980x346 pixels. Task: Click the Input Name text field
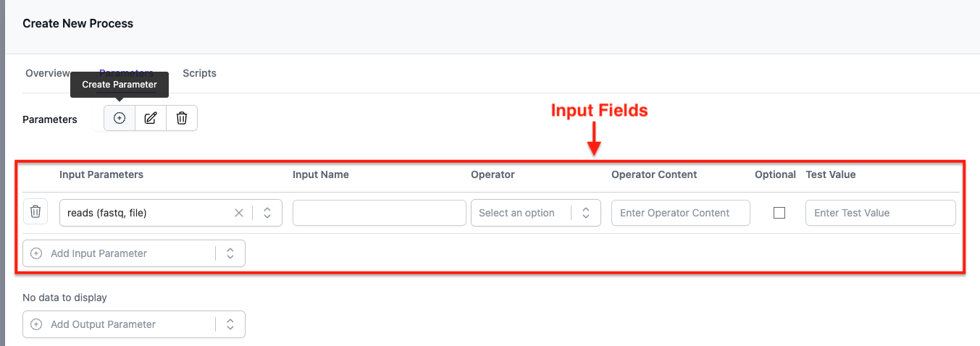click(x=379, y=213)
